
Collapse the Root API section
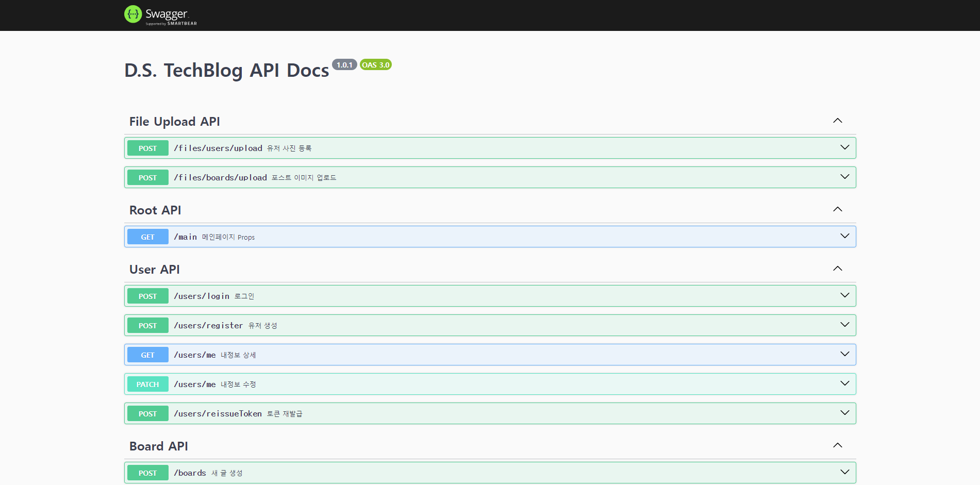(837, 209)
